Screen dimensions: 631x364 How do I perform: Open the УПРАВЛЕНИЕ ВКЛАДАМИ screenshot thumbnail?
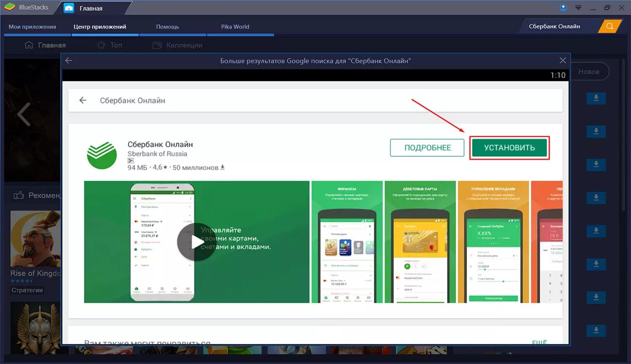493,242
